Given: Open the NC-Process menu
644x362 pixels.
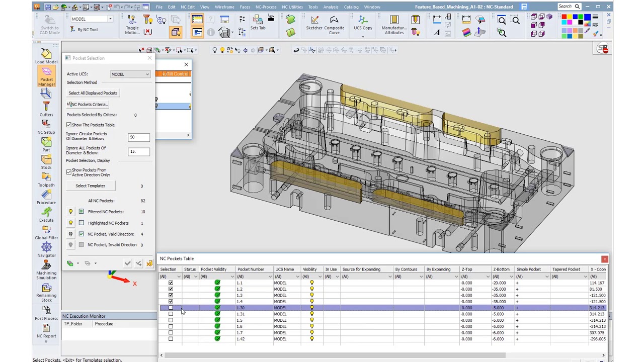Looking at the screenshot, I should 265,7.
